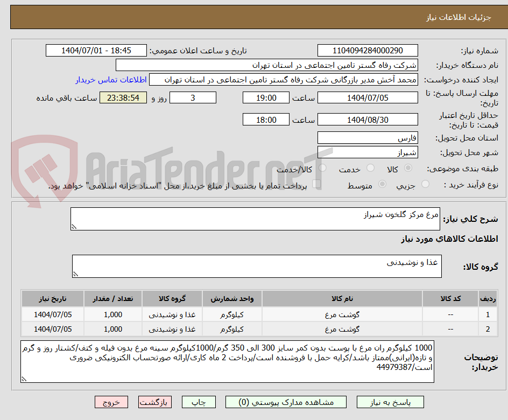The image size is (508, 420).
Task: Click the deadline time field 19:00
Action: tap(266, 97)
